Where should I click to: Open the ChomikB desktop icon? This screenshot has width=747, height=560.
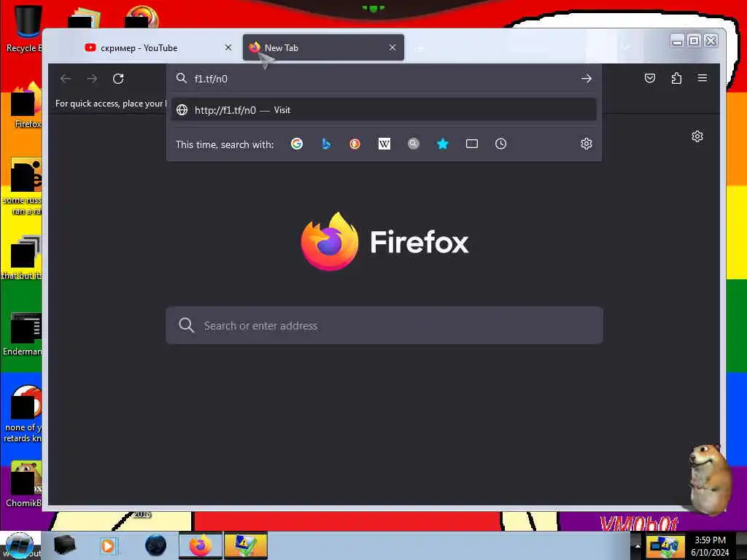24,483
